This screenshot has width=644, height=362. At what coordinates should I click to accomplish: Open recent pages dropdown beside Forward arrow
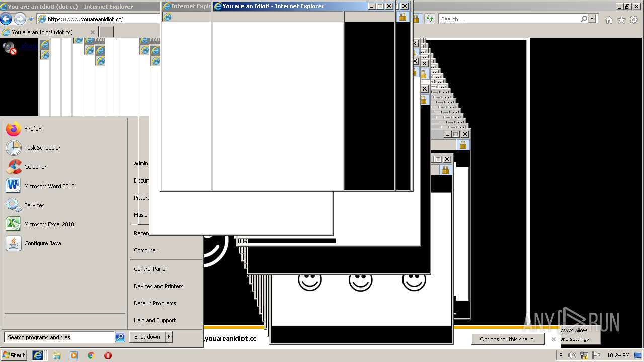tap(31, 19)
